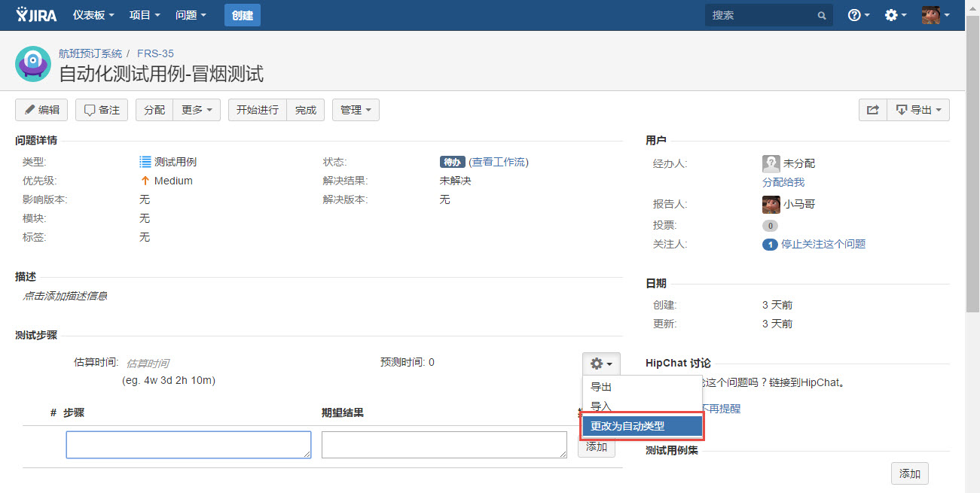Open the test steps gear menu

[600, 364]
